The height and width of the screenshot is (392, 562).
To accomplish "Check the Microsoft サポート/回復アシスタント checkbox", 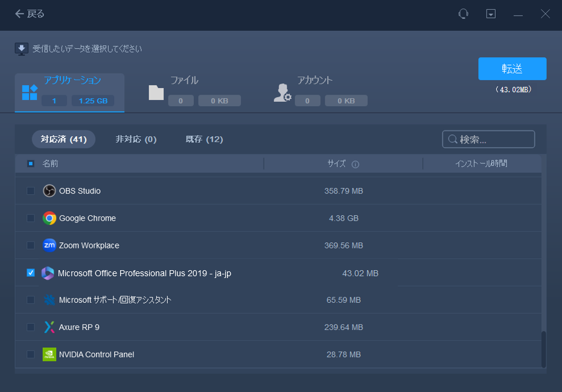I will tap(31, 300).
